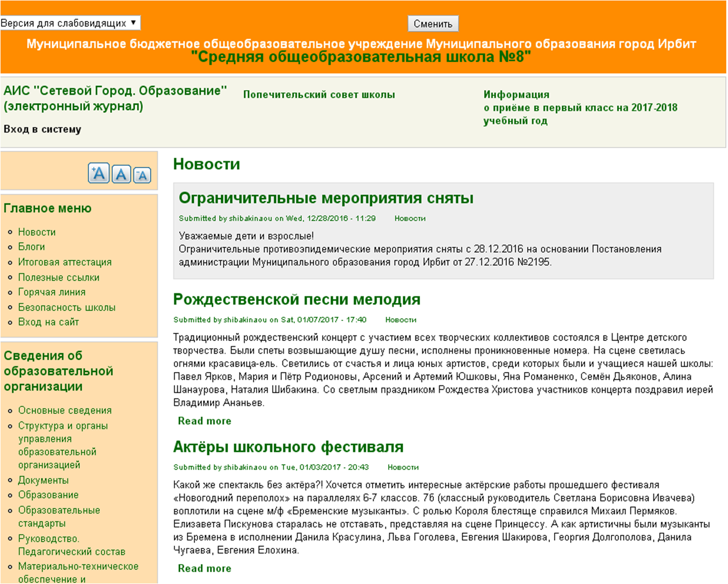Viewport: 728px width, 584px height.
Task: Open "Основные сведения" under organization info
Action: (x=64, y=410)
